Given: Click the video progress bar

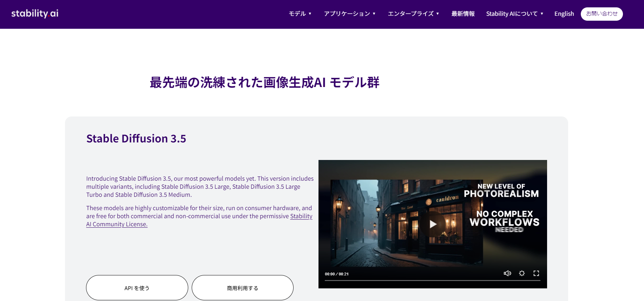Looking at the screenshot, I should [x=433, y=280].
